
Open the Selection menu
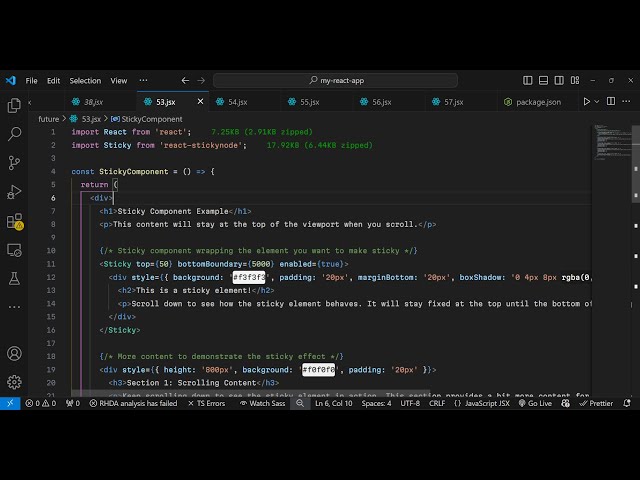tap(85, 80)
